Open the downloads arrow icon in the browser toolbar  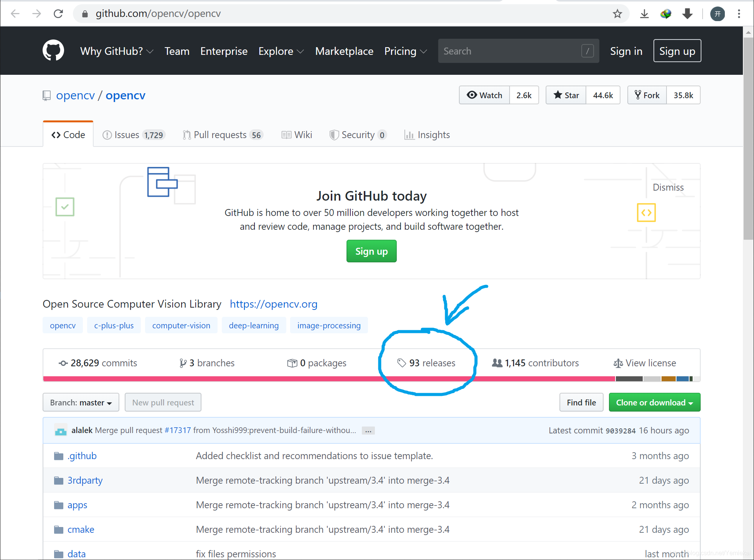pos(644,14)
